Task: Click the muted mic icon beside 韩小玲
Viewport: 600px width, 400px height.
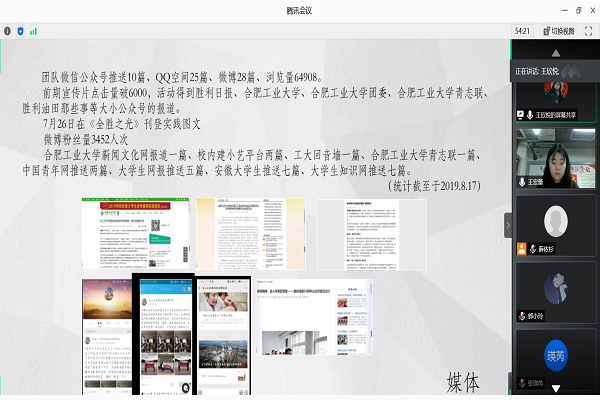Action: (x=520, y=314)
